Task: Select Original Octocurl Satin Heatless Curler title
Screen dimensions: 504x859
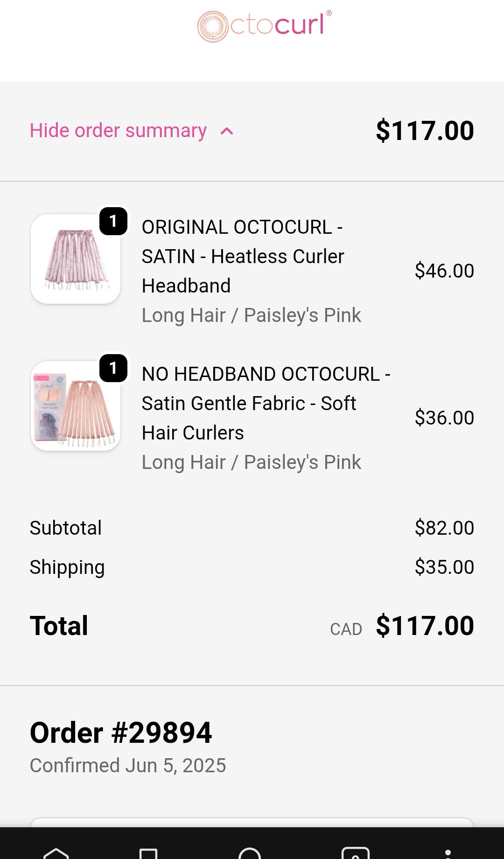Action: pos(243,256)
